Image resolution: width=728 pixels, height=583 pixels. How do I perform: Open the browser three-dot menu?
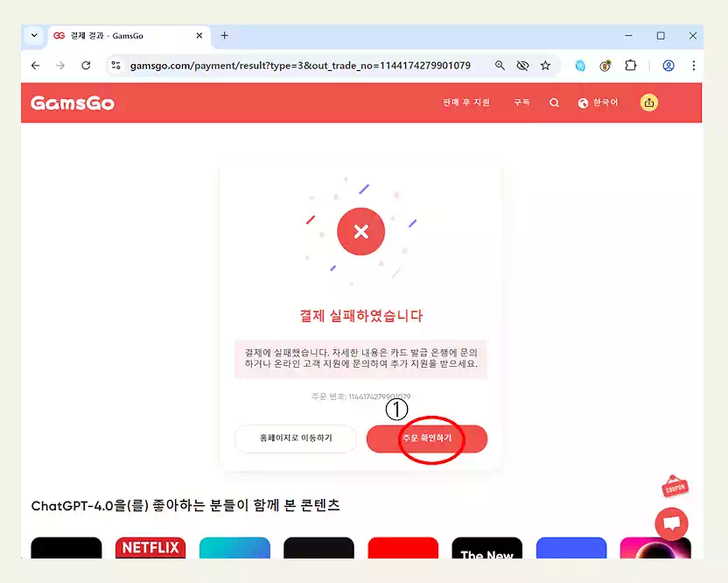[x=694, y=66]
